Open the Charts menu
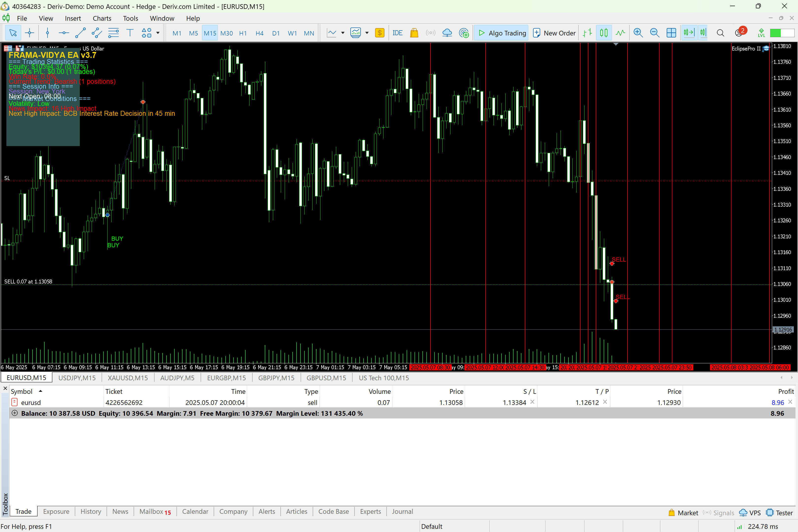The width and height of the screenshot is (798, 532). point(102,18)
